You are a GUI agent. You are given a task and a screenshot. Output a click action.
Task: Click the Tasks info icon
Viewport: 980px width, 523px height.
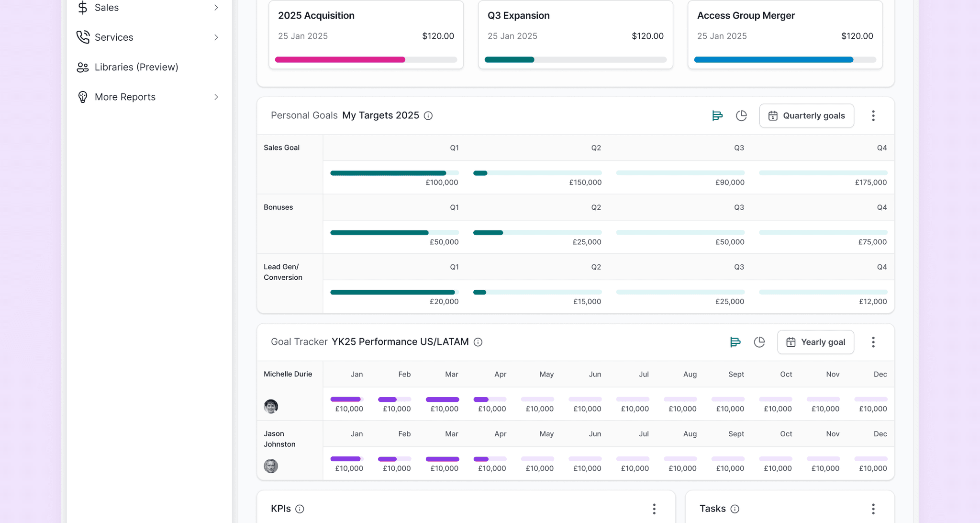[735, 509]
